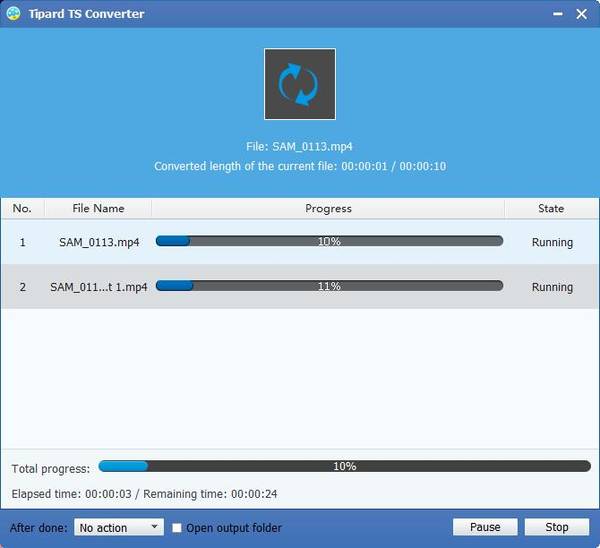Click the State column header
600x548 pixels.
551,209
